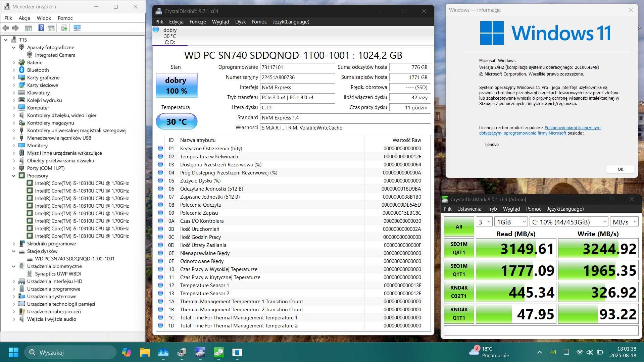Open the Windows Start menu
Viewport: 644px width, 362px height.
(x=13, y=352)
